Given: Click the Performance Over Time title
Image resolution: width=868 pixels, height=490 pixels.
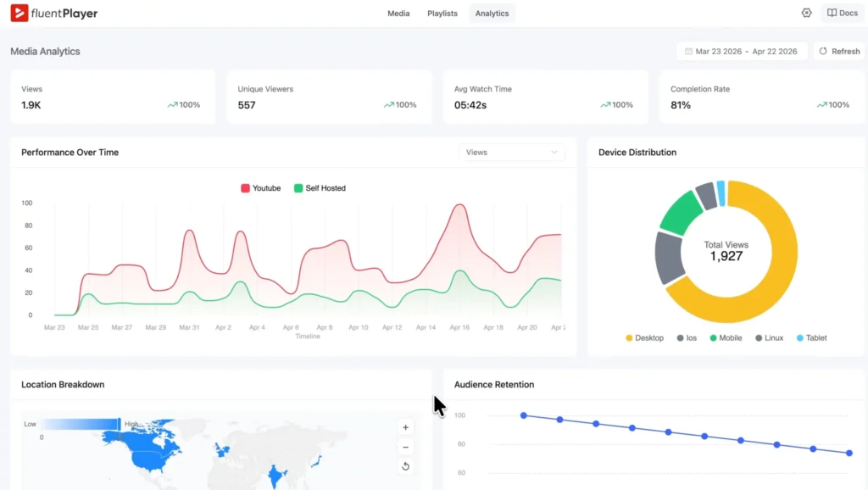Looking at the screenshot, I should [x=70, y=153].
